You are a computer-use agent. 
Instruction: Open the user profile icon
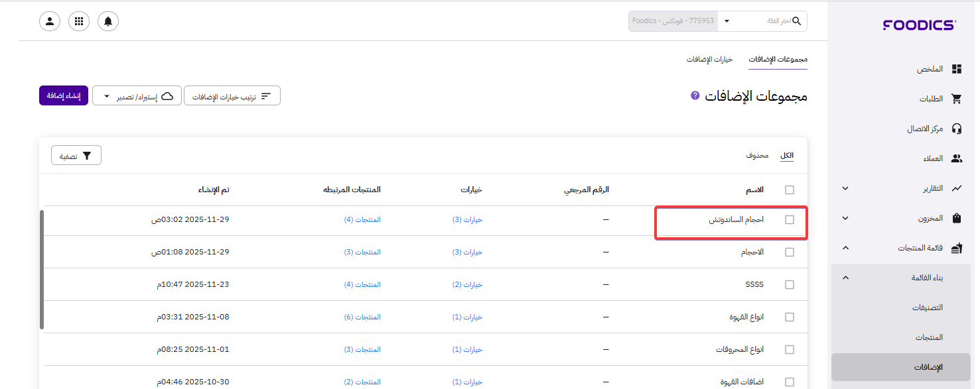coord(50,21)
